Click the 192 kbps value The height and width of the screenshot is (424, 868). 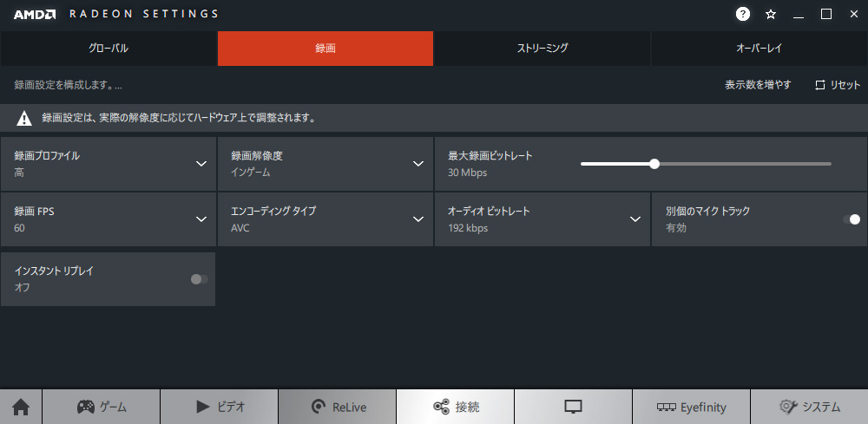tap(468, 228)
